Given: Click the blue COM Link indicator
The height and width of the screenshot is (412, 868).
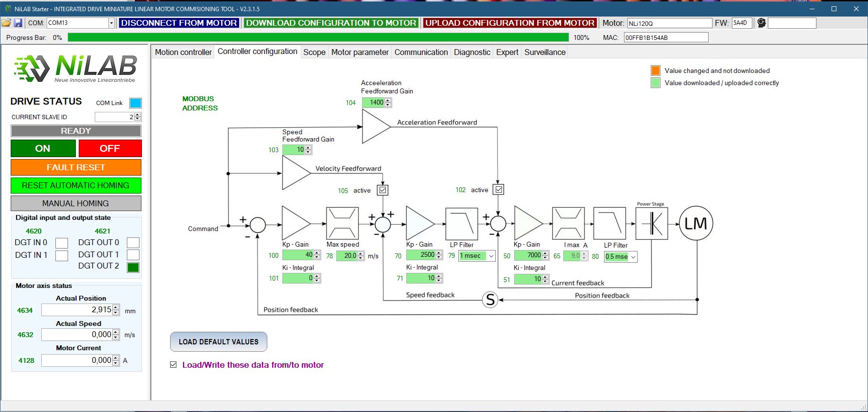Looking at the screenshot, I should 135,103.
